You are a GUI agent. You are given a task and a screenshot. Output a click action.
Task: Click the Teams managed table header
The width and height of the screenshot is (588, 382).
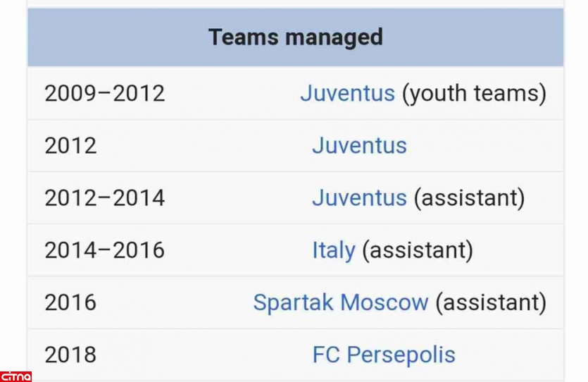pyautogui.click(x=295, y=37)
